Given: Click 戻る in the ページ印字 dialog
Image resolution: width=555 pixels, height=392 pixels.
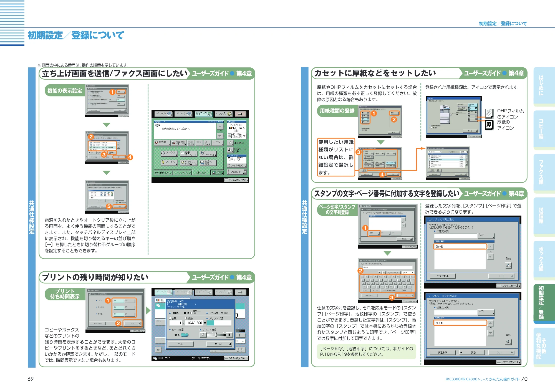Looking at the screenshot, I should pyautogui.click(x=472, y=353).
